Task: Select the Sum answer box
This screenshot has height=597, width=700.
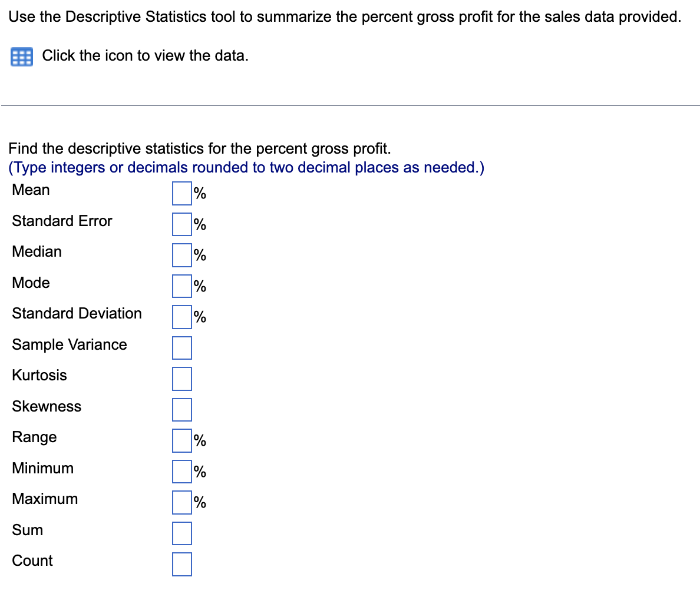Action: (x=181, y=533)
